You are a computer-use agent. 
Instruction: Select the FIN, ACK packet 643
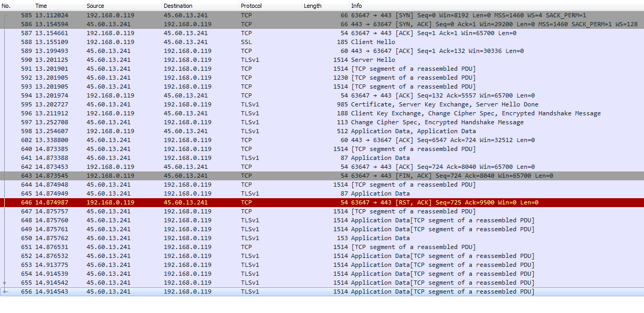(x=322, y=176)
